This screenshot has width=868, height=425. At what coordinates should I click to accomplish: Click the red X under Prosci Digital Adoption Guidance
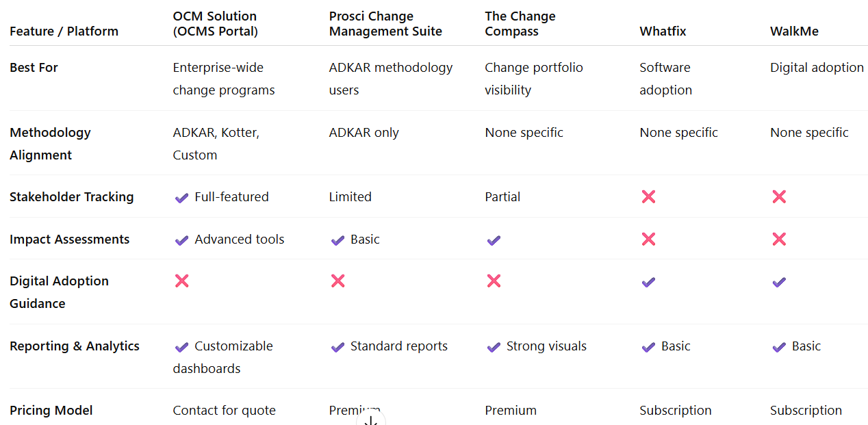tap(337, 281)
